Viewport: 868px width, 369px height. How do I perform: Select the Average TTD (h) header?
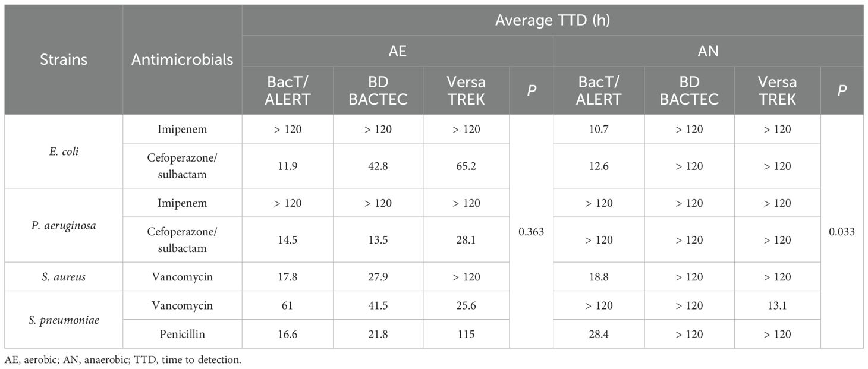tap(553, 20)
